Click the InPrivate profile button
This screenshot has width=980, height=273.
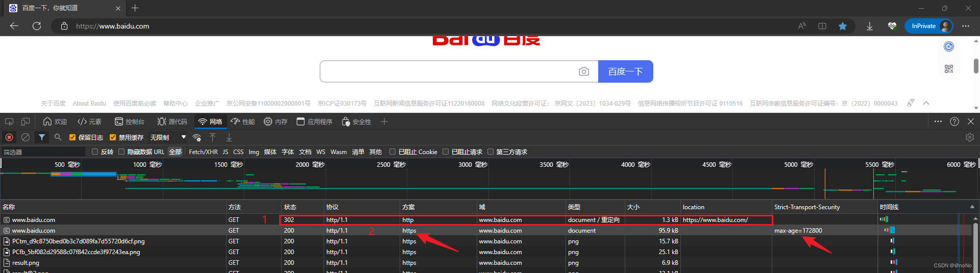tap(928, 26)
